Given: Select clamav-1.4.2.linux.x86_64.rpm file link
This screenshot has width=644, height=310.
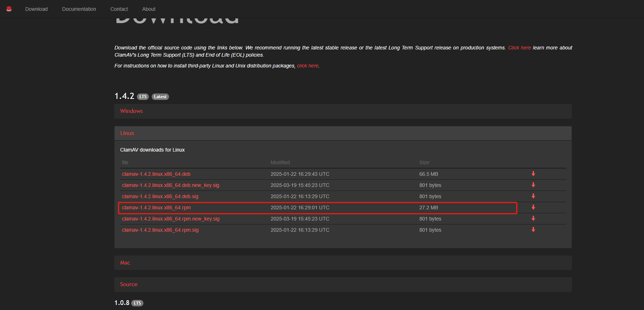Looking at the screenshot, I should click(x=156, y=208).
